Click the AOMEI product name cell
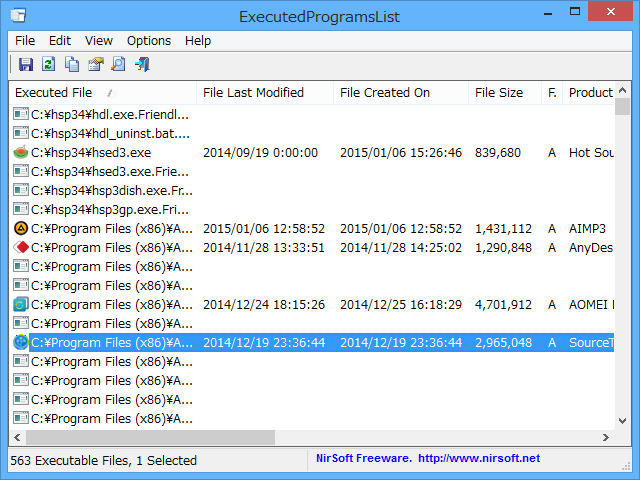The height and width of the screenshot is (480, 640). [591, 304]
